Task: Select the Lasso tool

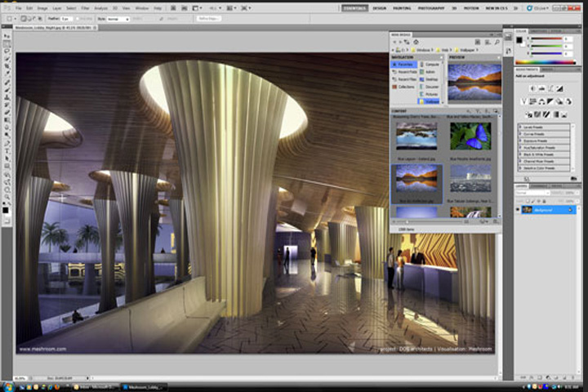Action: click(x=7, y=51)
